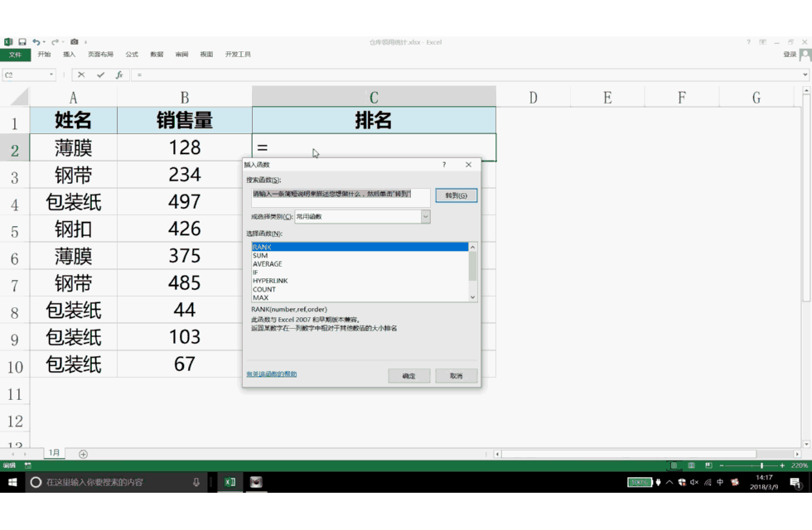Viewport: 812px width, 530px height.
Task: Open the function category dropdown 常用函数
Action: point(425,216)
